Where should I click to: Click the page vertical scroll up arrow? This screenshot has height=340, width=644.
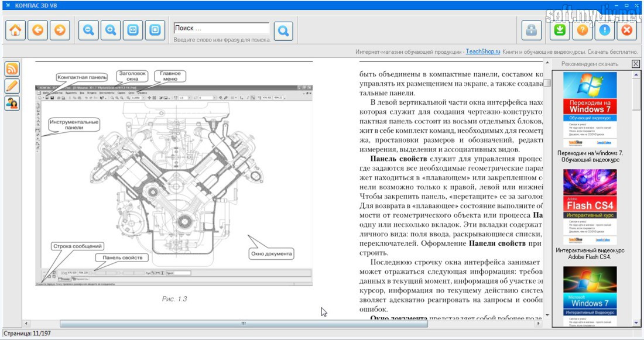547,64
